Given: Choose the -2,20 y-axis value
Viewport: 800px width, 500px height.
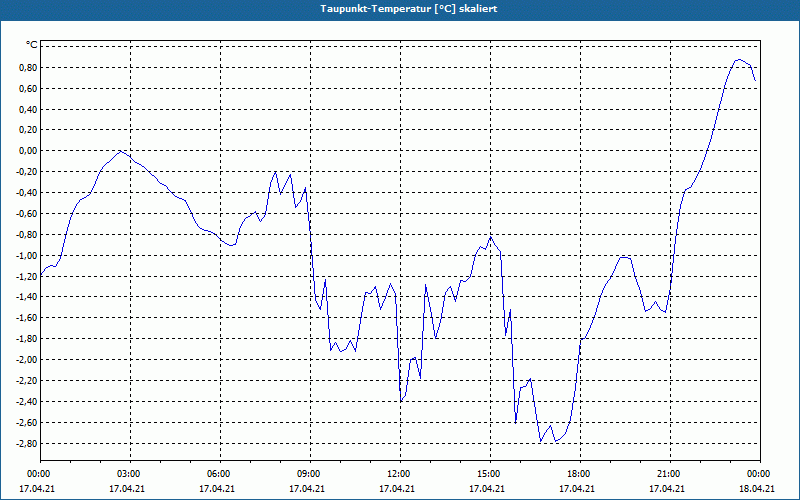Looking at the screenshot, I should pyautogui.click(x=27, y=381).
